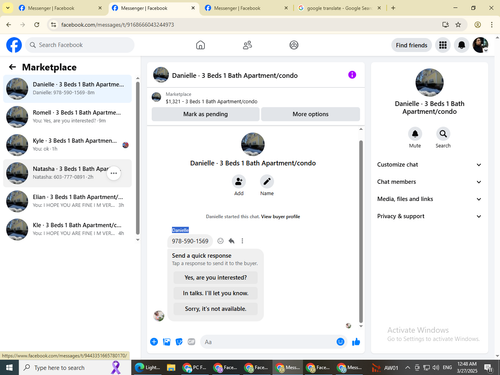This screenshot has width=500, height=375.
Task: Open conversation information purple icon
Action: pos(352,75)
